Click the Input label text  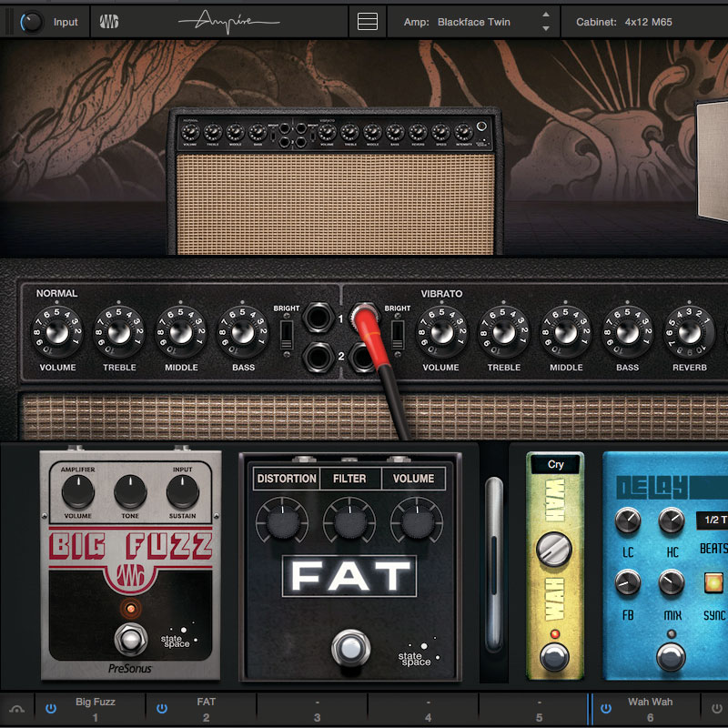(66, 22)
